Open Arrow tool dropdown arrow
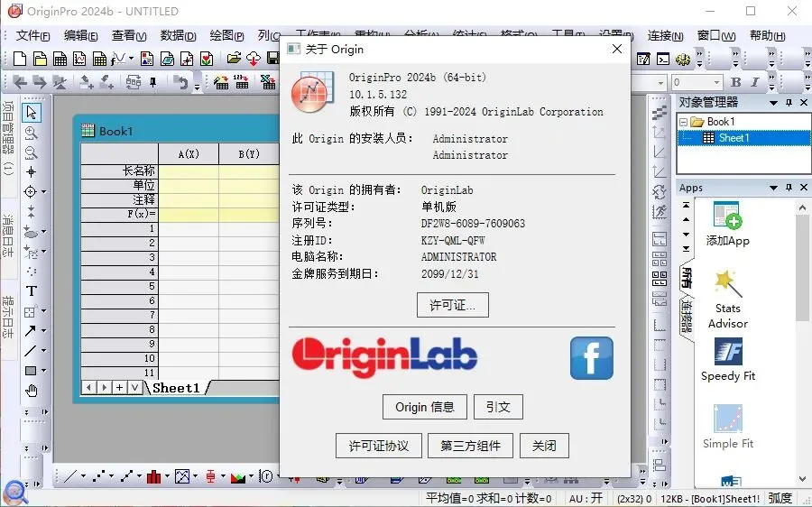This screenshot has width=812, height=507. point(43,330)
